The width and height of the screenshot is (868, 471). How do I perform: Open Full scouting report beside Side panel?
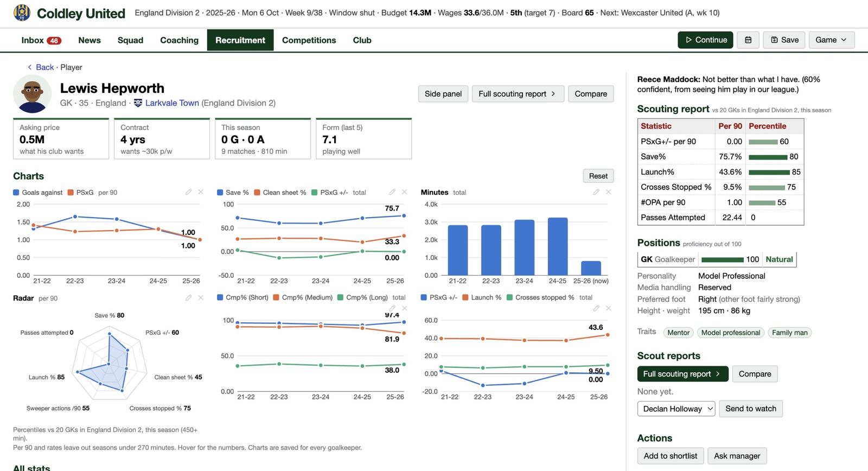point(518,94)
